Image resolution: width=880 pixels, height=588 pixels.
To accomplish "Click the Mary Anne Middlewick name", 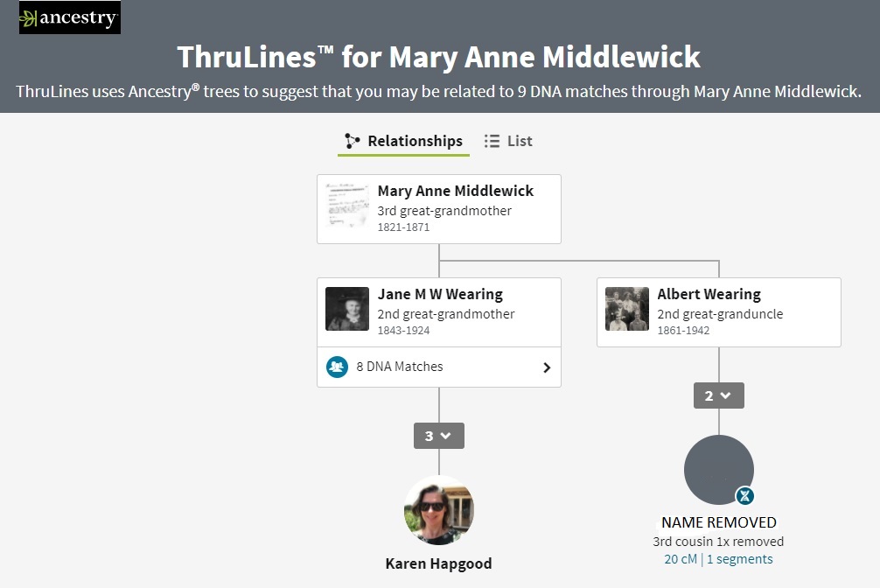I will (455, 191).
